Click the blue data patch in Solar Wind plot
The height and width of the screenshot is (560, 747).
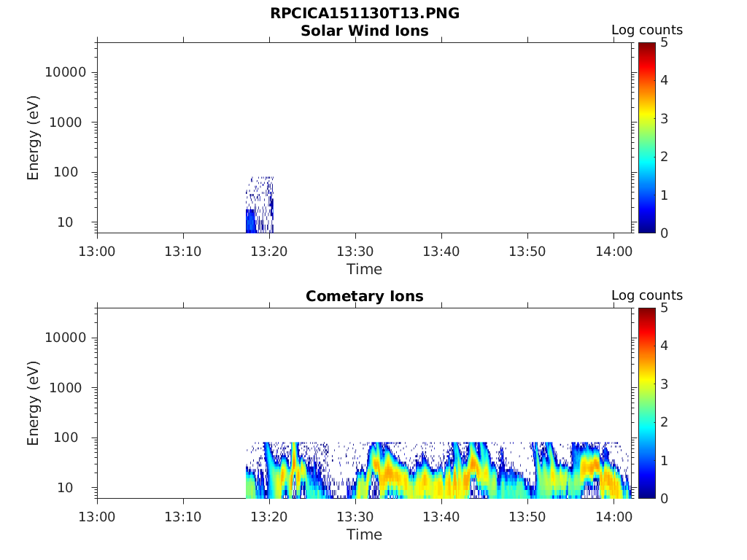coord(260,205)
